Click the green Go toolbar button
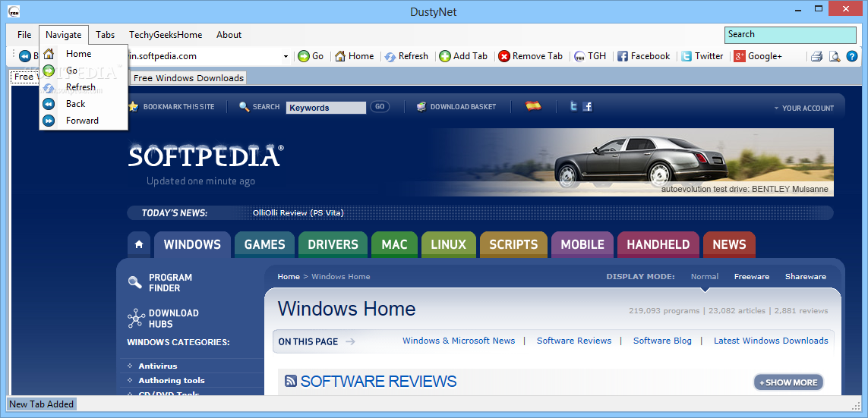Image resolution: width=868 pixels, height=418 pixels. (x=311, y=56)
